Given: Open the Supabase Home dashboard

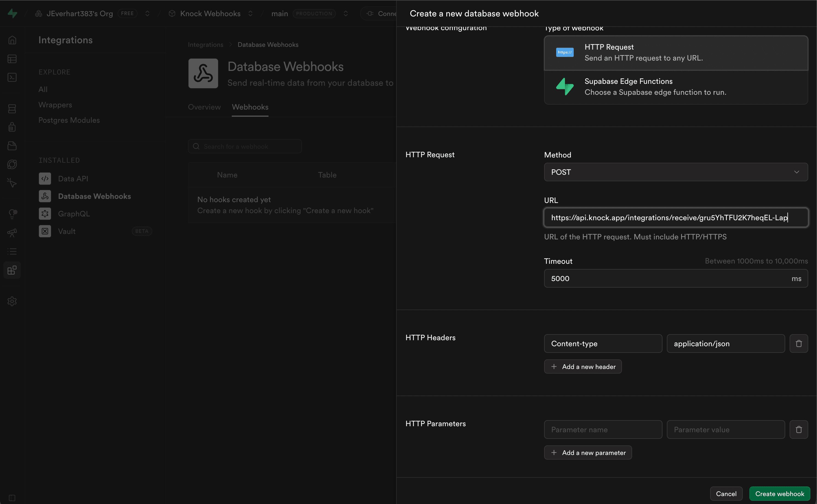Looking at the screenshot, I should pos(12,40).
